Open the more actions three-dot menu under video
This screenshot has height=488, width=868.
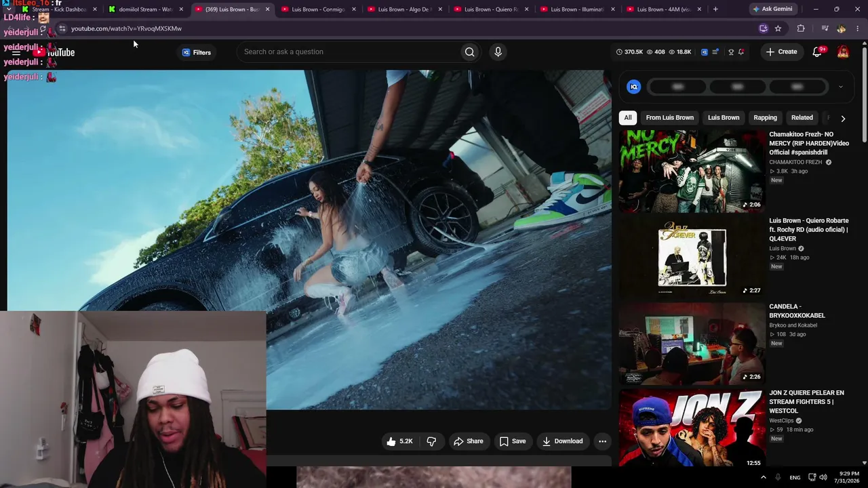602,441
